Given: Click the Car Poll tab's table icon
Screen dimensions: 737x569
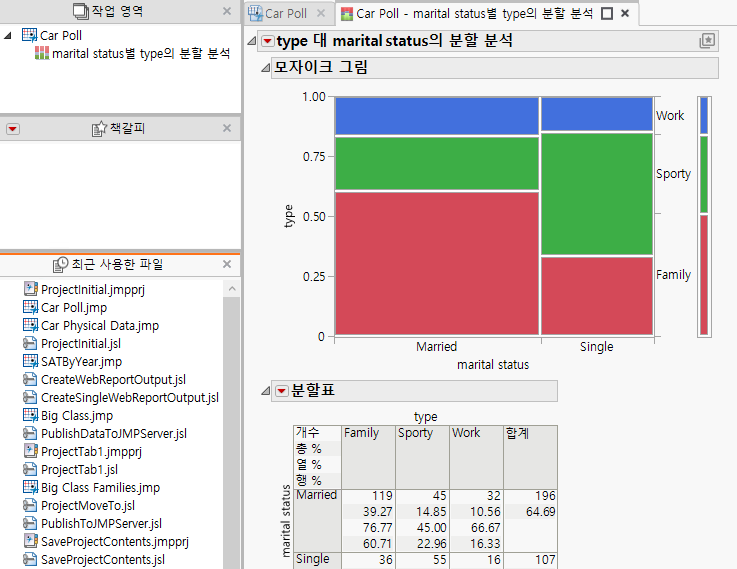Looking at the screenshot, I should tap(256, 14).
